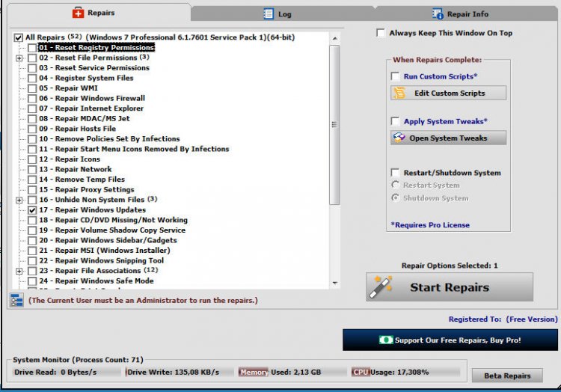Image resolution: width=561 pixels, height=392 pixels.
Task: Tick the Restart/Shutdown System checkbox
Action: [395, 173]
